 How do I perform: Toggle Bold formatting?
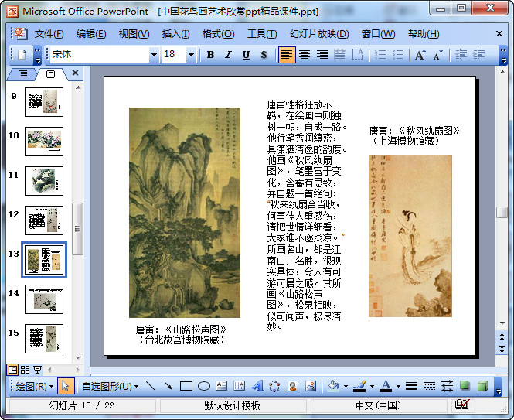[210, 55]
